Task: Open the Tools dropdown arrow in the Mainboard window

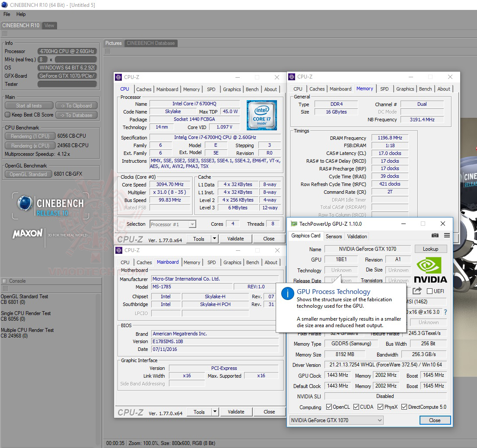Action: click(215, 412)
